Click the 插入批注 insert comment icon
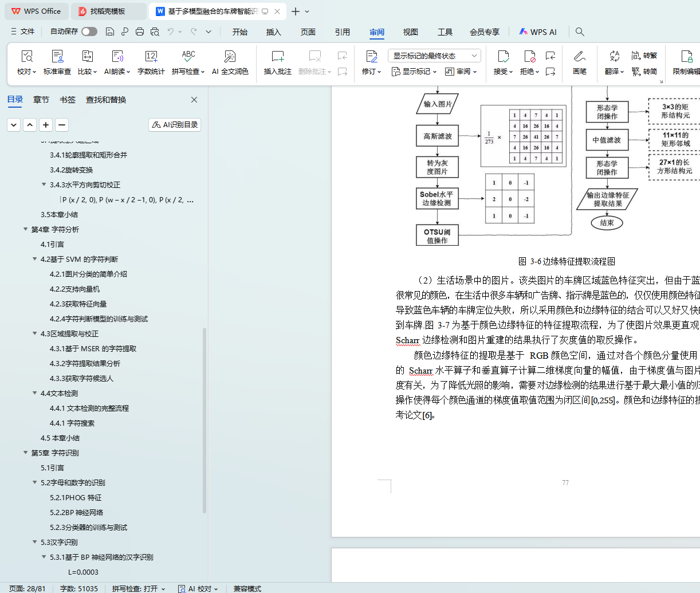 (277, 57)
